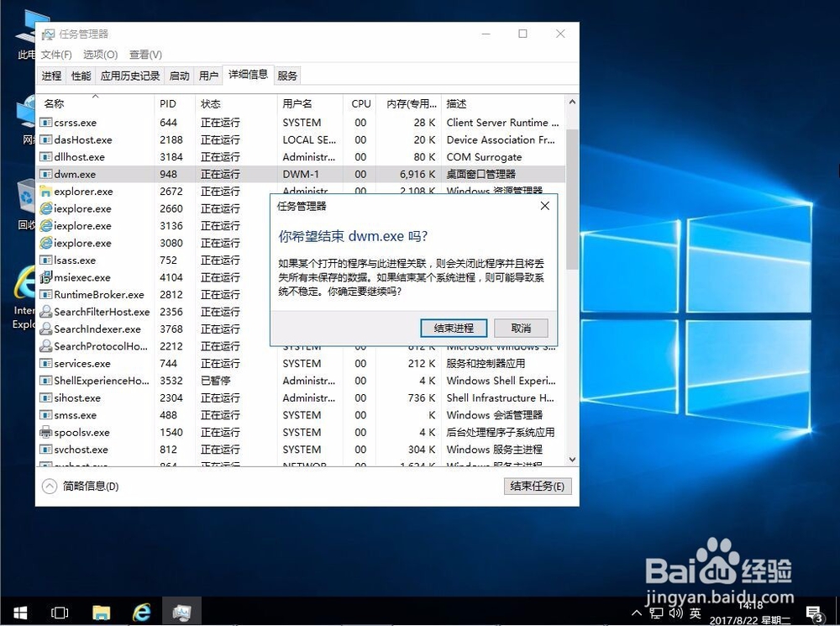
Task: Open the 文件(F) menu
Action: pos(55,54)
